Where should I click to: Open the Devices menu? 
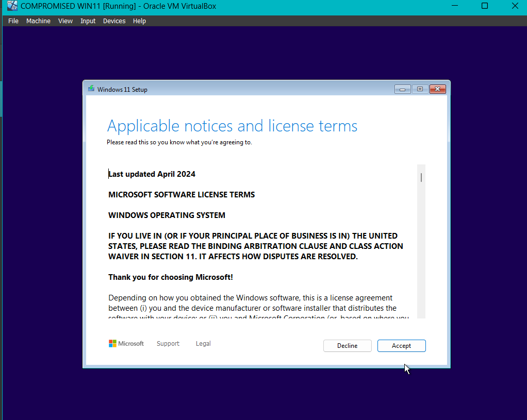coord(114,21)
